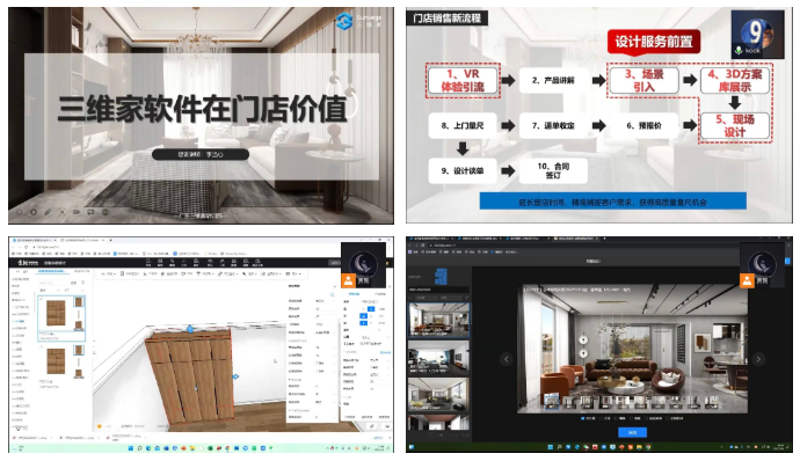Click the moon avatar in the cabinet app window
Viewport: 800px width, 461px height.
tap(363, 264)
